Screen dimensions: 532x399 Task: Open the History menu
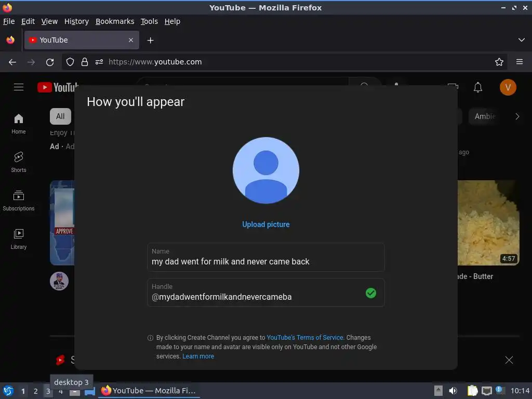[77, 21]
